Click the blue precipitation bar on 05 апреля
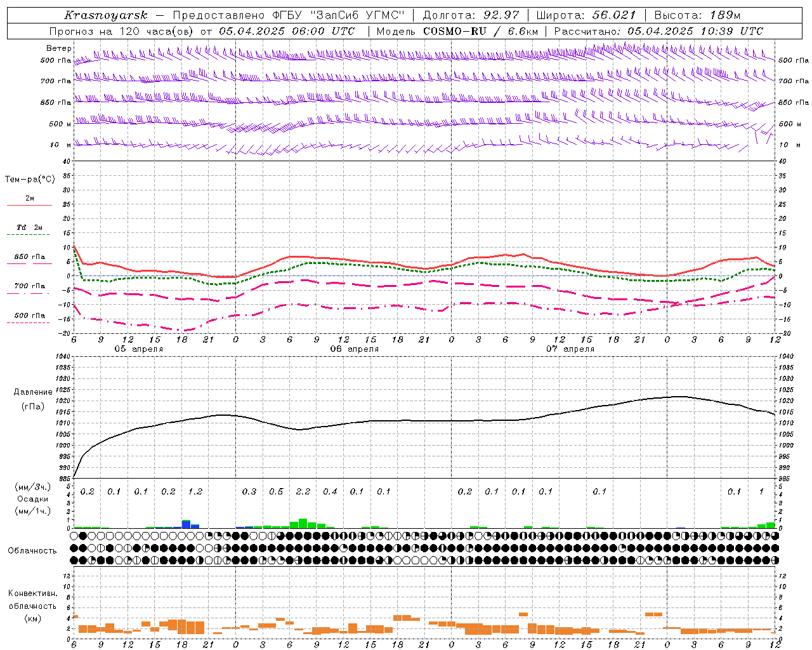This screenshot has height=650, width=812. click(x=186, y=525)
